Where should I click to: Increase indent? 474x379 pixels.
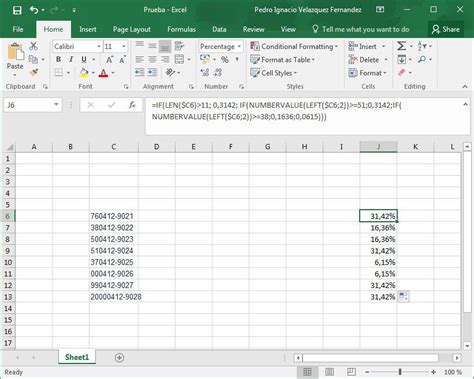tap(152, 72)
